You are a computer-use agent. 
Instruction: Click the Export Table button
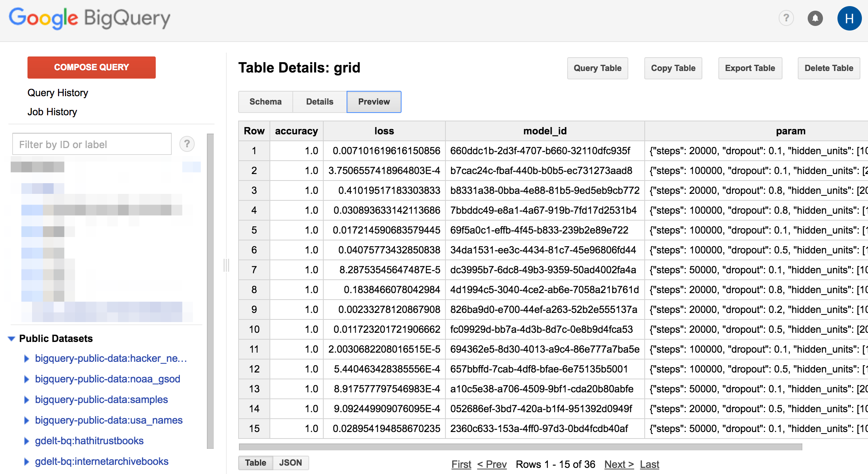click(x=750, y=68)
